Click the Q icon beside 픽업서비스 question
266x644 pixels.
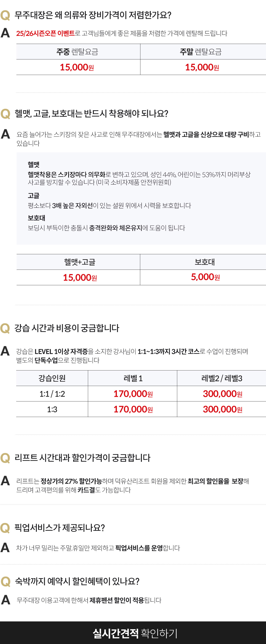pyautogui.click(x=5, y=528)
